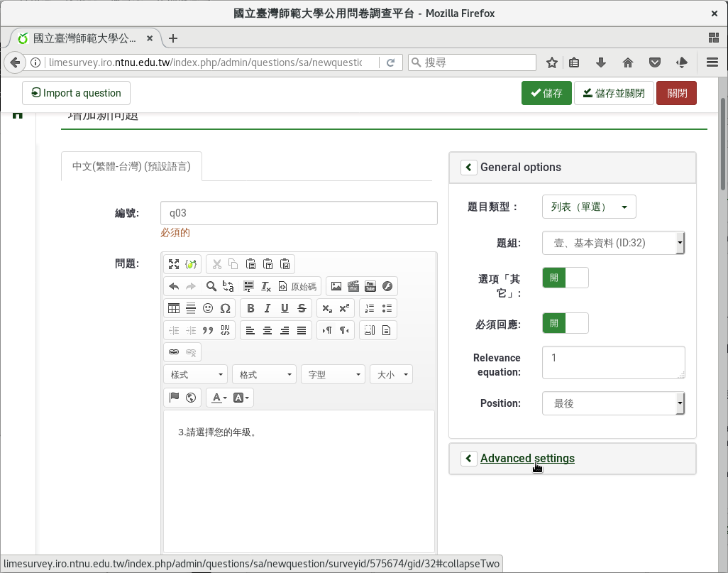Insert a block quote
Viewport: 728px width, 573px height.
[208, 330]
